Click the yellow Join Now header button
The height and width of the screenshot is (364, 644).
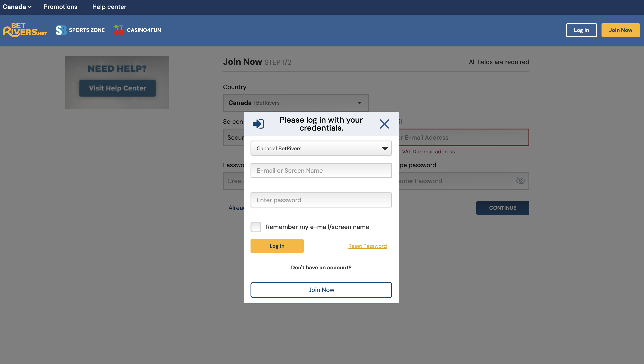[x=621, y=30]
